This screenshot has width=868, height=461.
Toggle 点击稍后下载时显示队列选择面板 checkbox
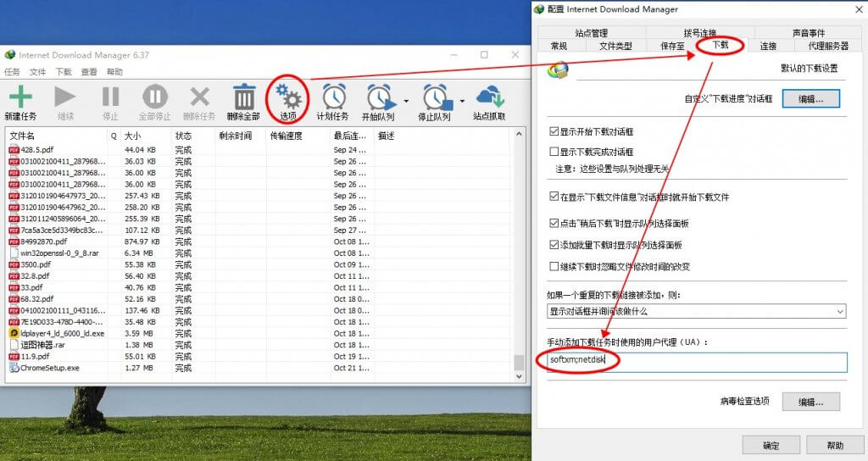[x=554, y=223]
